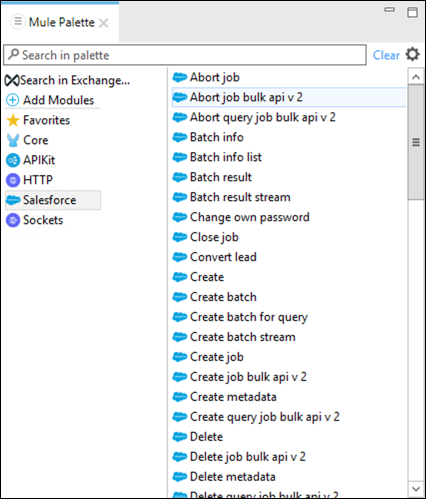Minimize the Mule Palette panel

[389, 10]
